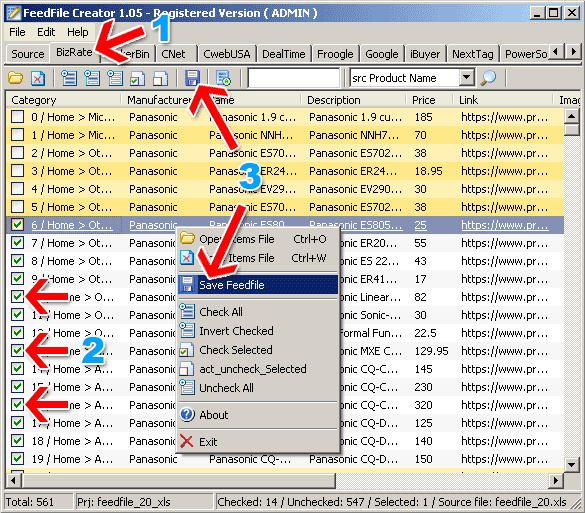Image resolution: width=585 pixels, height=513 pixels.
Task: Click horizontal scrollbar right arrow
Action: (556, 480)
